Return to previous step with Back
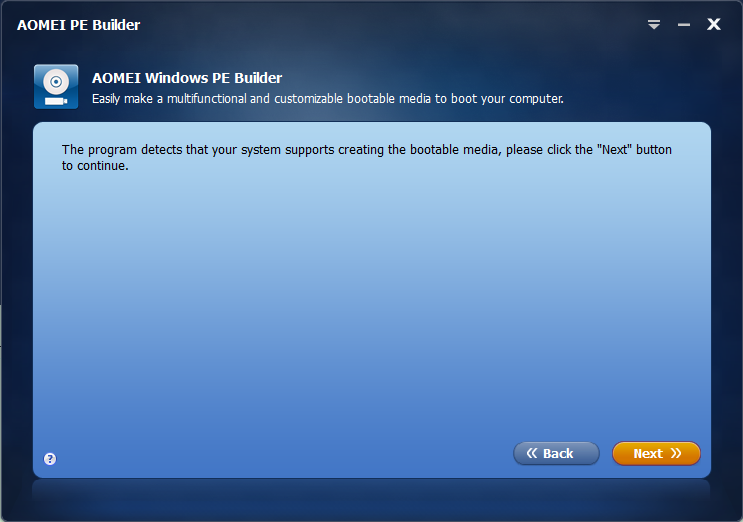 click(x=556, y=453)
